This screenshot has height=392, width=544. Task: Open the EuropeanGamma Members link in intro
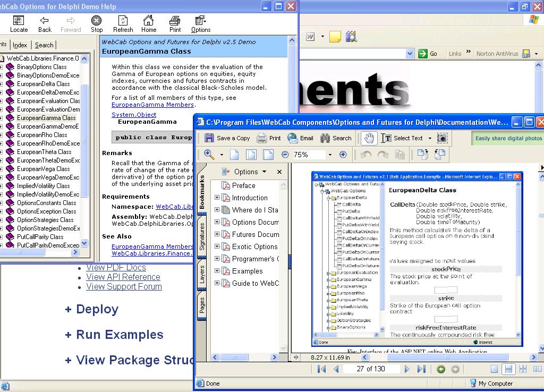tap(152, 105)
